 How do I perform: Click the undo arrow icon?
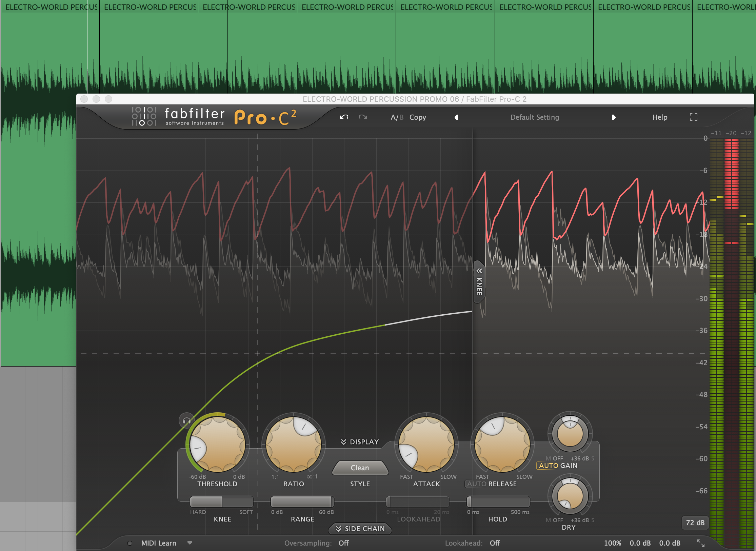point(344,117)
